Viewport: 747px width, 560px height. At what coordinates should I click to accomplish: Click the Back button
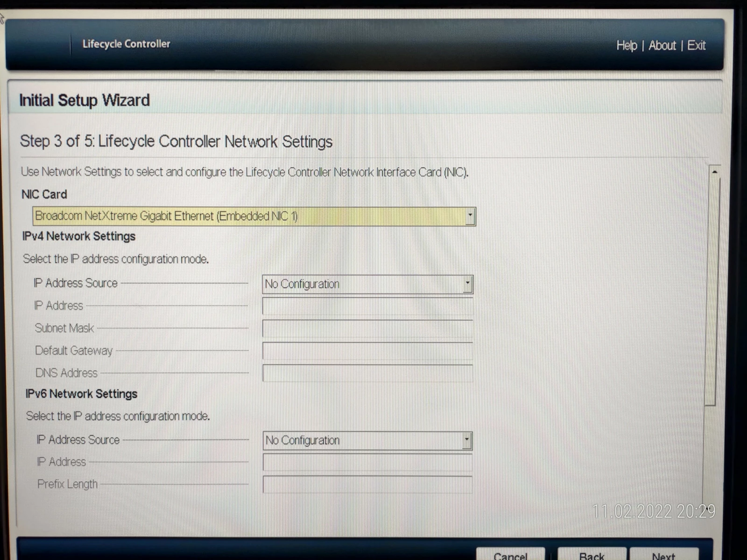point(592,554)
